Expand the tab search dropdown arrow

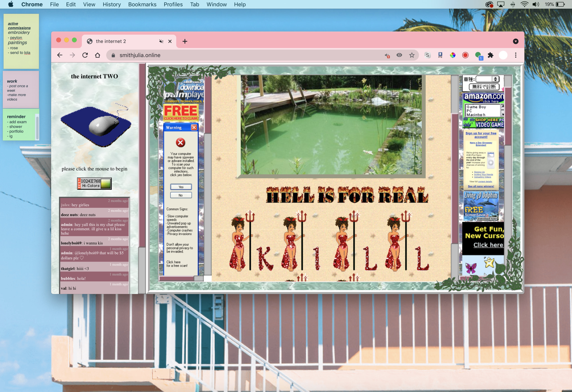click(516, 41)
